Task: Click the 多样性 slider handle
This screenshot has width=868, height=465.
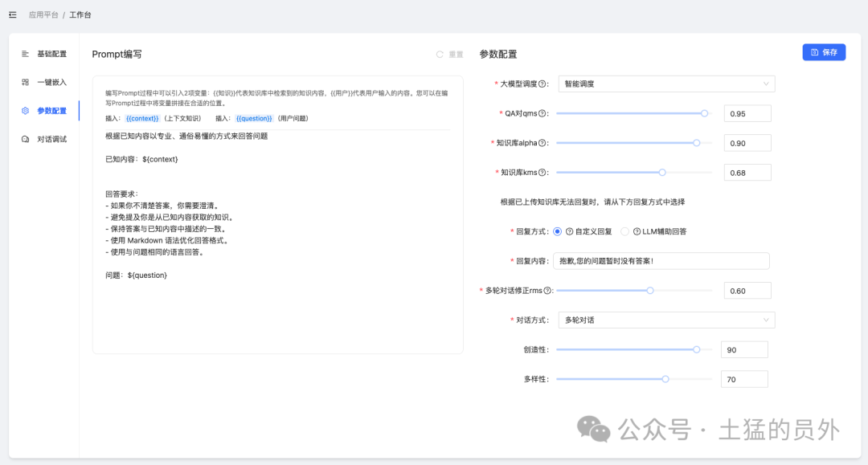Action: click(x=665, y=379)
